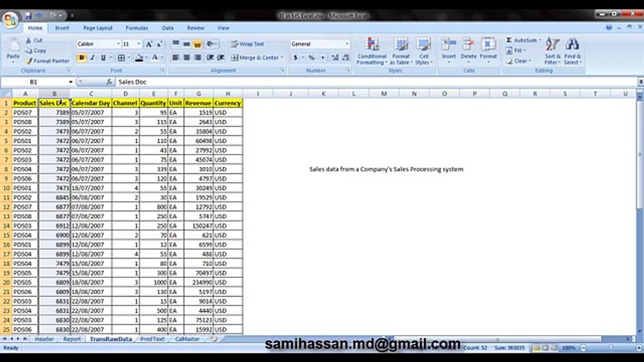Set middle vertical alignment
This screenshot has height=362, width=644.
pyautogui.click(x=187, y=44)
